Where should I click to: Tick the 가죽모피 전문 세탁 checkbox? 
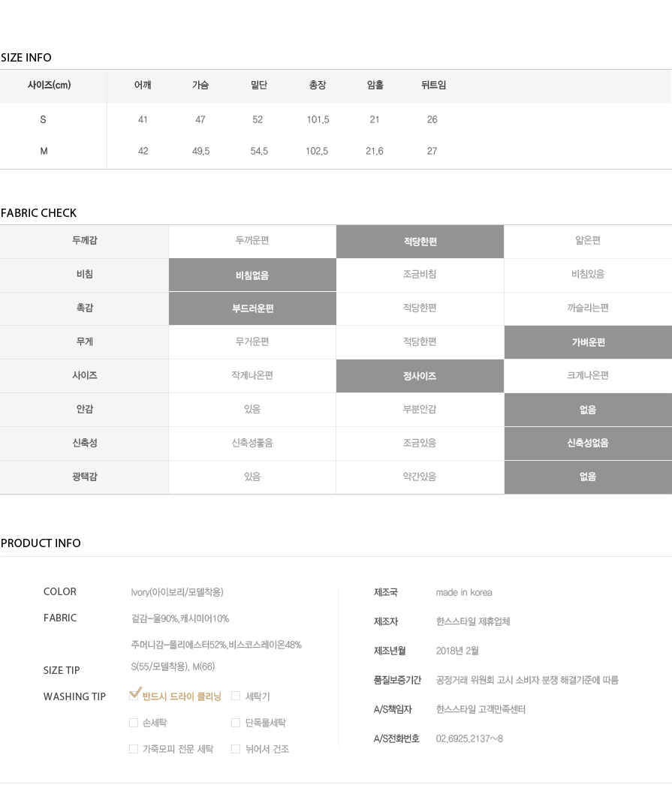coord(134,749)
